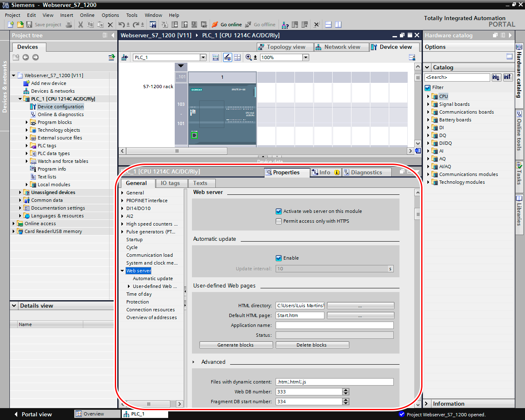
Task: Toggle Enable automatic update checkbox
Action: point(279,258)
